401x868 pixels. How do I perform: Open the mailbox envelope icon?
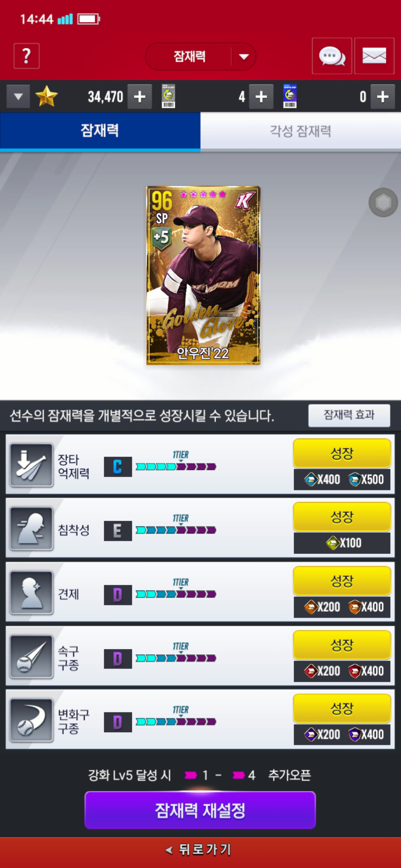(374, 56)
